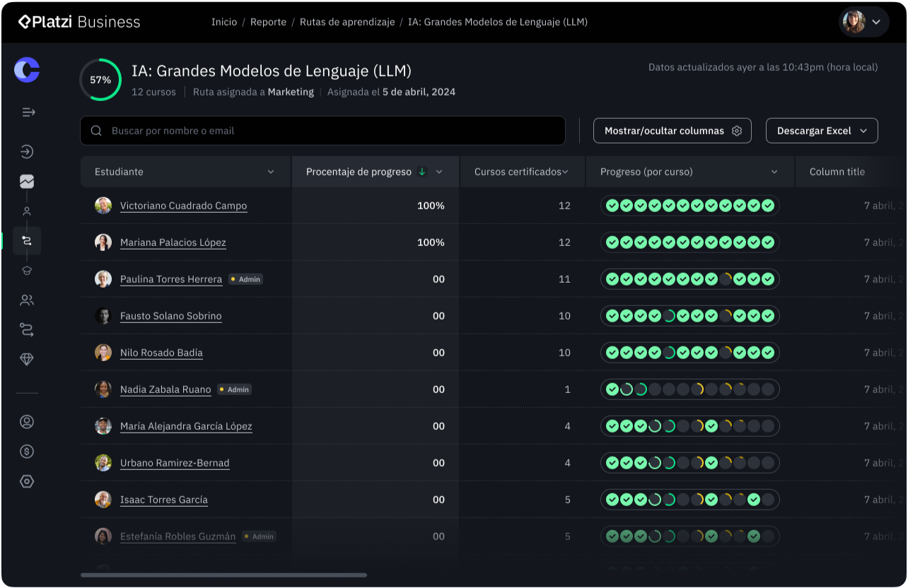Open the team members group icon

coord(27,300)
